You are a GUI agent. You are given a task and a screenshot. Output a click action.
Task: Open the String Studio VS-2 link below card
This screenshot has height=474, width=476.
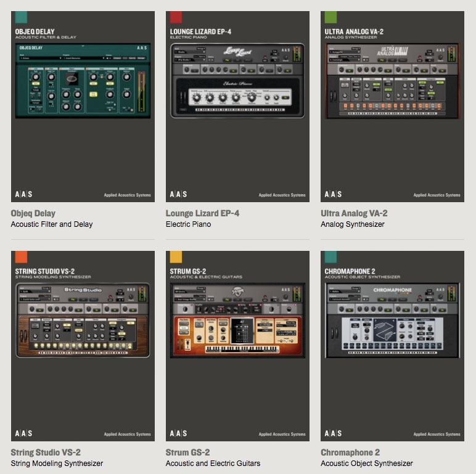(46, 452)
